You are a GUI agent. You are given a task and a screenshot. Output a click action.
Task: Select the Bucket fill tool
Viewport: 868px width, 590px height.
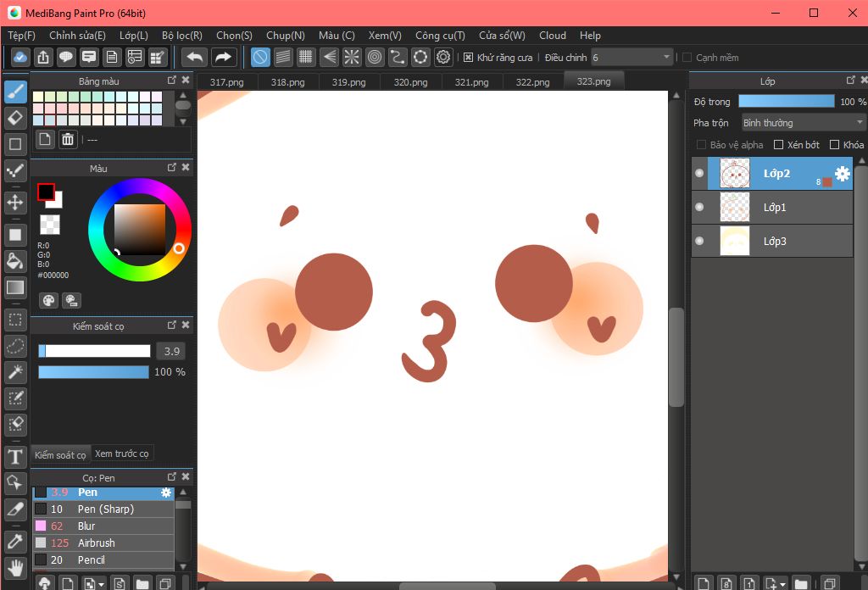[15, 261]
